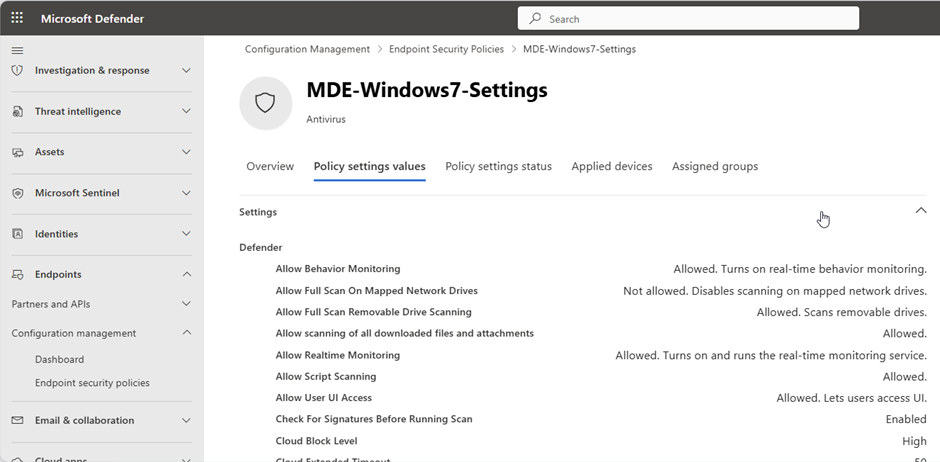Open the app launcher waffle icon
940x462 pixels.
click(17, 19)
